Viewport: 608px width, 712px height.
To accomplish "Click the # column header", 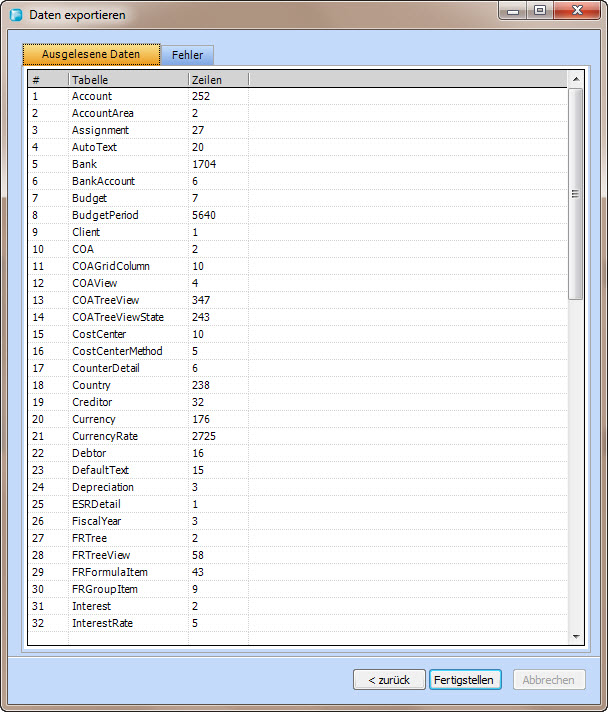I will click(x=47, y=79).
